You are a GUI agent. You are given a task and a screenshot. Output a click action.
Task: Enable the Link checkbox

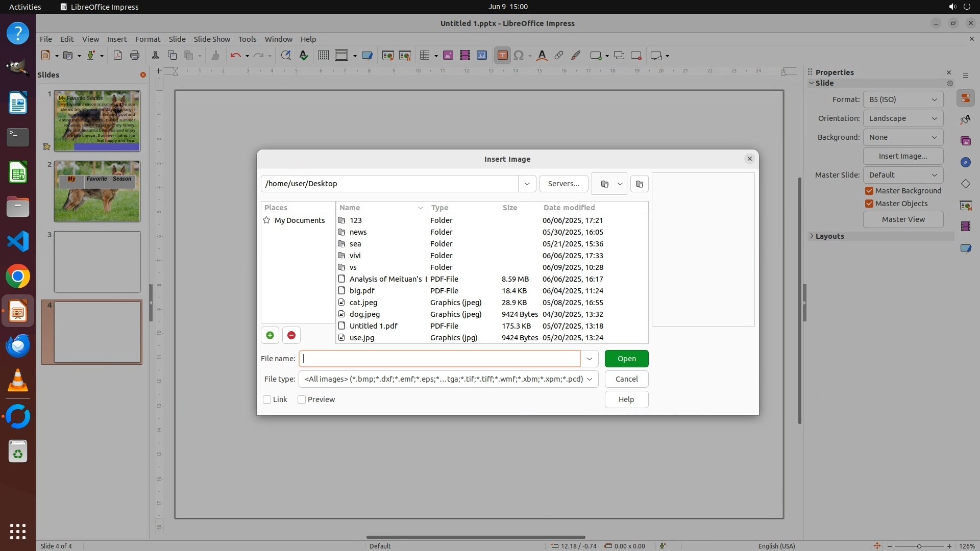point(267,399)
